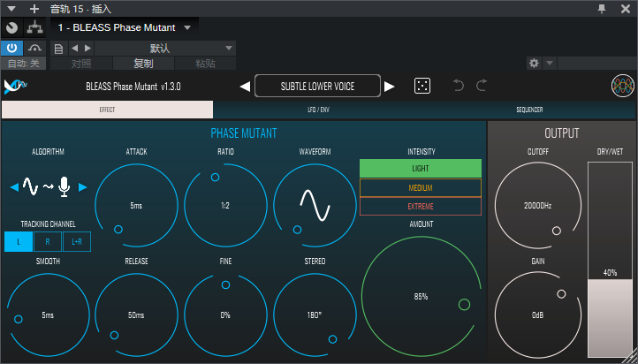The height and width of the screenshot is (364, 638).
Task: Set tracking channel to L
Action: pos(19,241)
